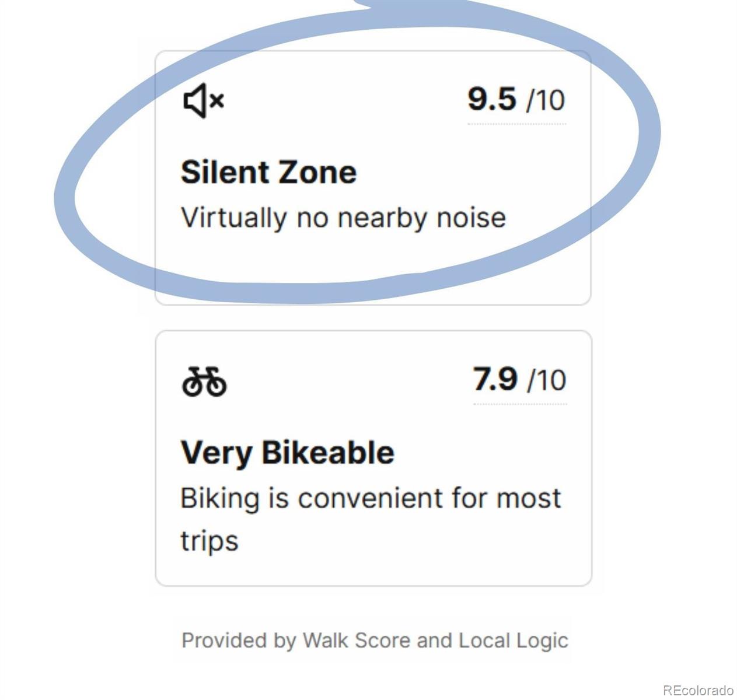Click the muted speaker icon

tap(204, 100)
